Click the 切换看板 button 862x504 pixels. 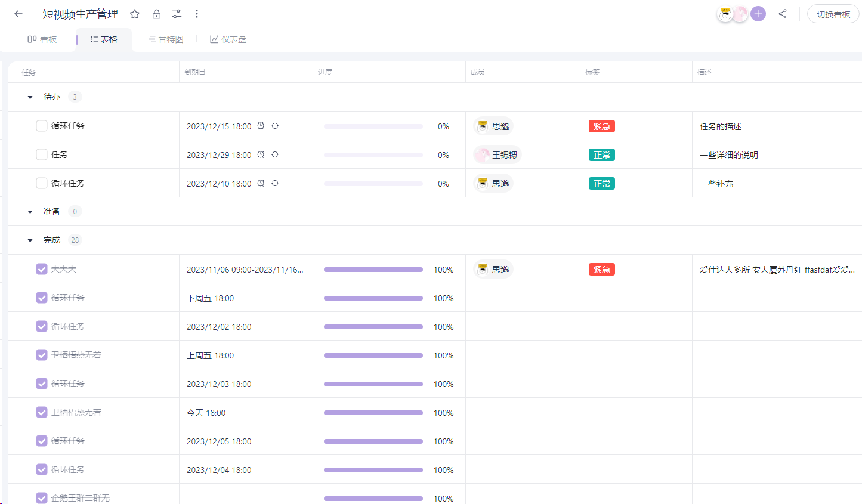click(833, 14)
